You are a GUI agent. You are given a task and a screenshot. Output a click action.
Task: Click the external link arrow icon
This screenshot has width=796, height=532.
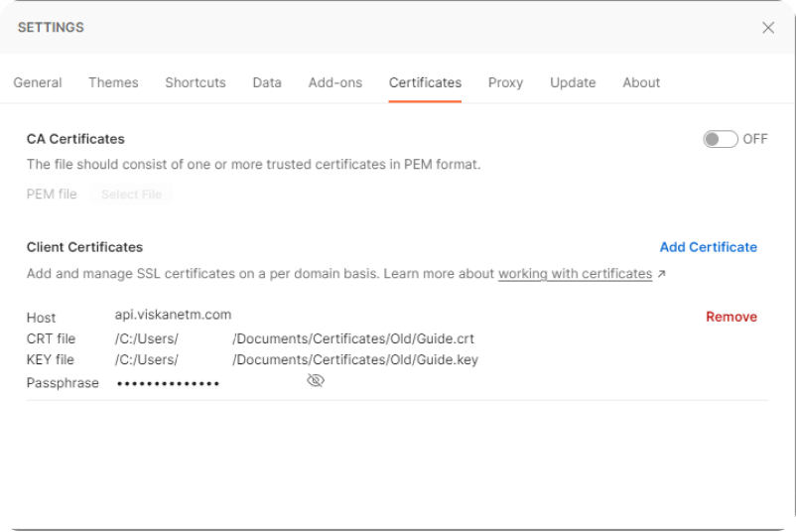pos(662,274)
